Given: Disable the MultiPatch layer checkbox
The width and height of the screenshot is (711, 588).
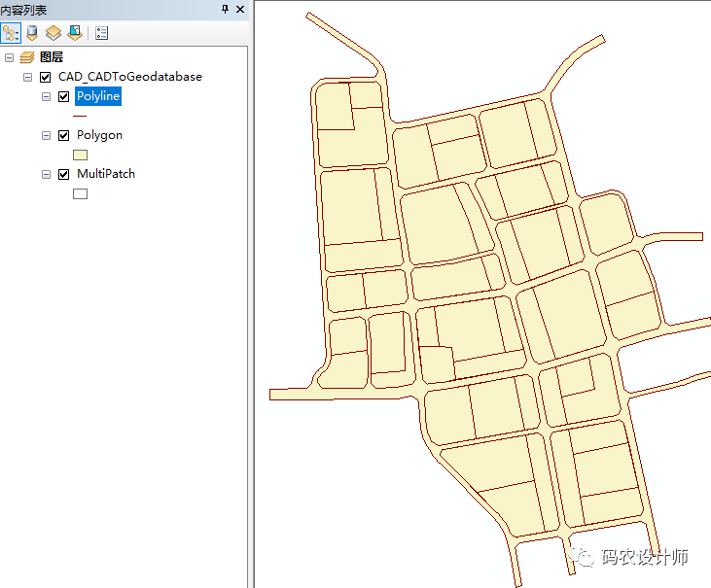Looking at the screenshot, I should point(63,174).
